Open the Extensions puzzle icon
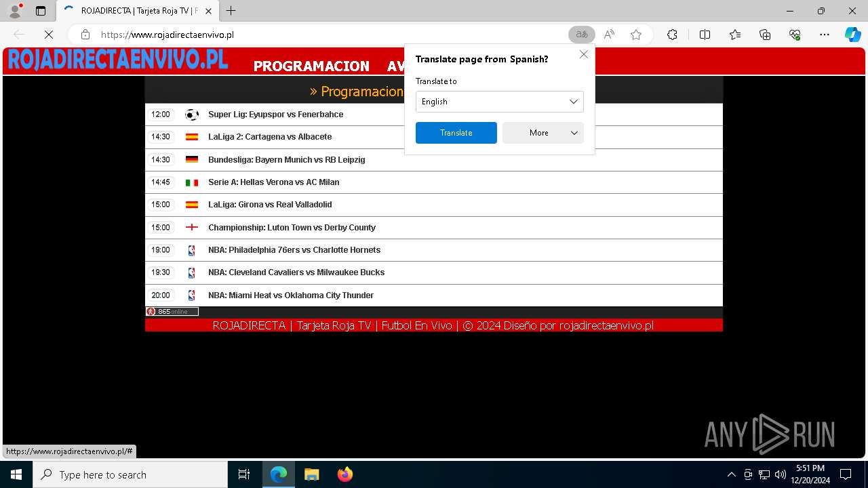The height and width of the screenshot is (488, 868). (x=672, y=35)
